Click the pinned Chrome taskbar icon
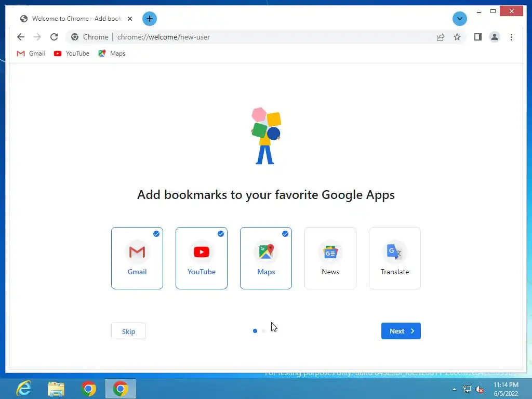 [88, 389]
